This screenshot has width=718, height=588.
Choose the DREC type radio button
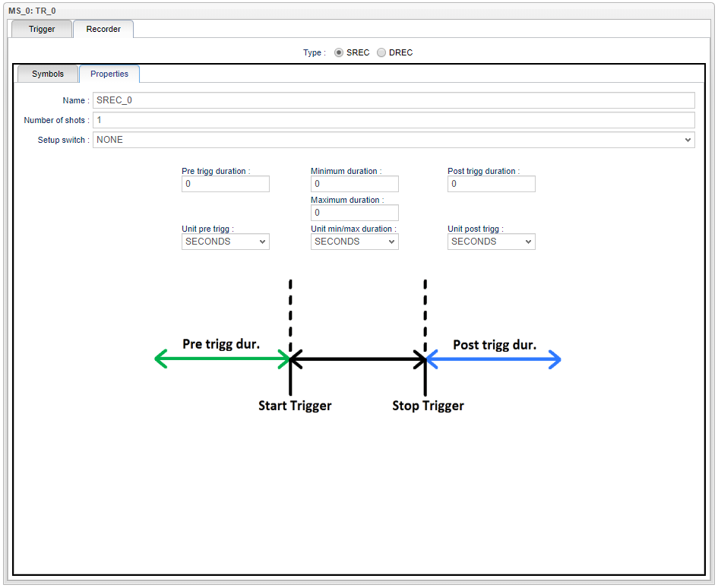coord(381,53)
